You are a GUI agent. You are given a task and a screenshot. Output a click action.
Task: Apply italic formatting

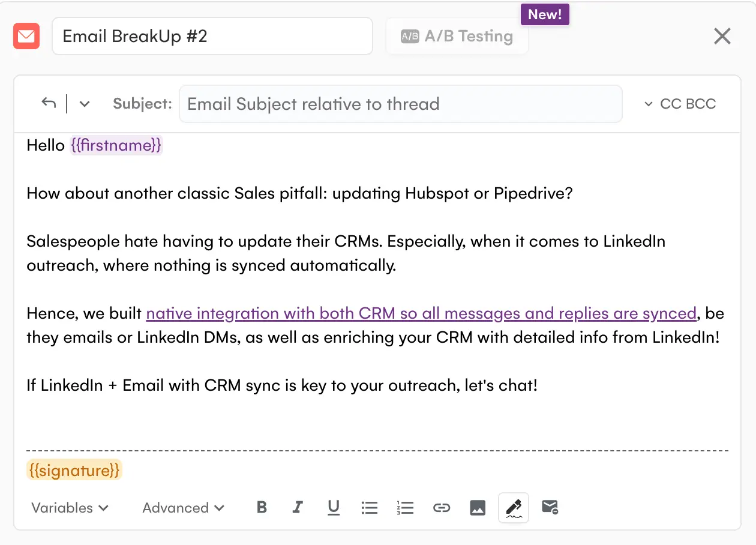pyautogui.click(x=298, y=507)
